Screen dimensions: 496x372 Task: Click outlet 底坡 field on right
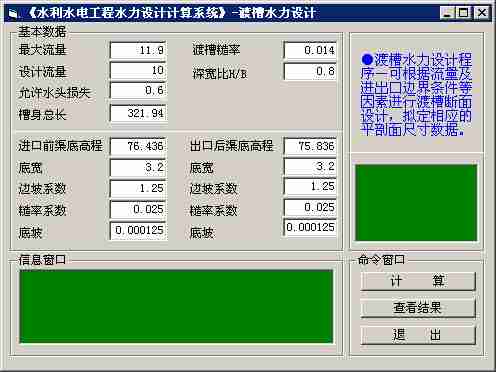[310, 228]
